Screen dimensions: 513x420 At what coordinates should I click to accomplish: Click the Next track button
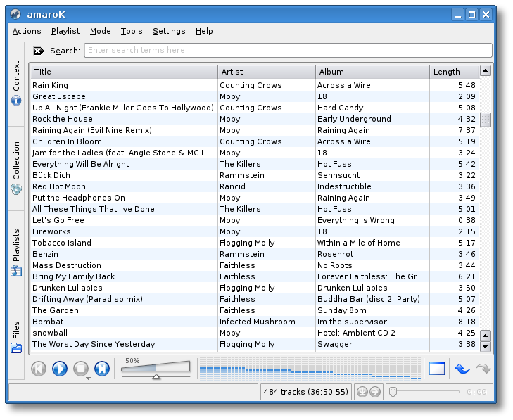pyautogui.click(x=102, y=369)
